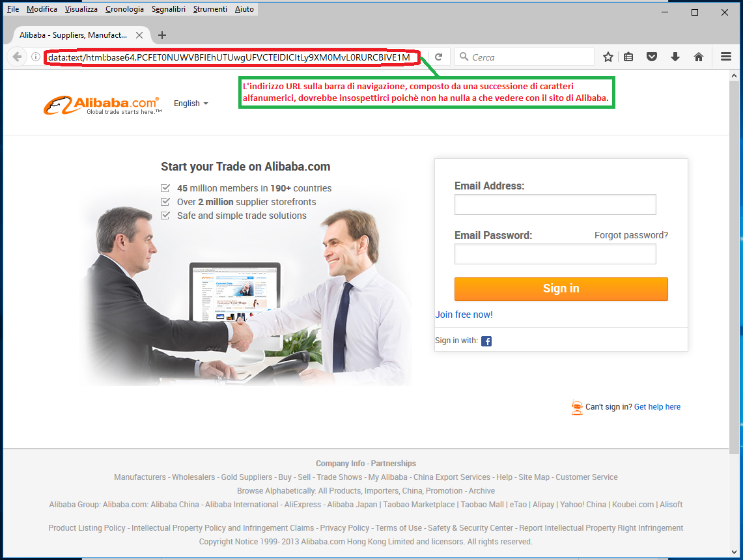
Task: Bookmark this page with star icon
Action: point(608,57)
